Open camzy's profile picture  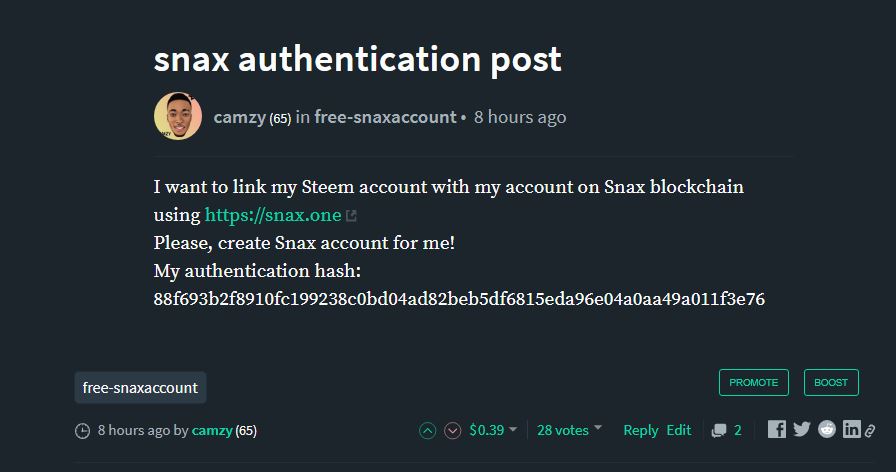click(x=178, y=117)
